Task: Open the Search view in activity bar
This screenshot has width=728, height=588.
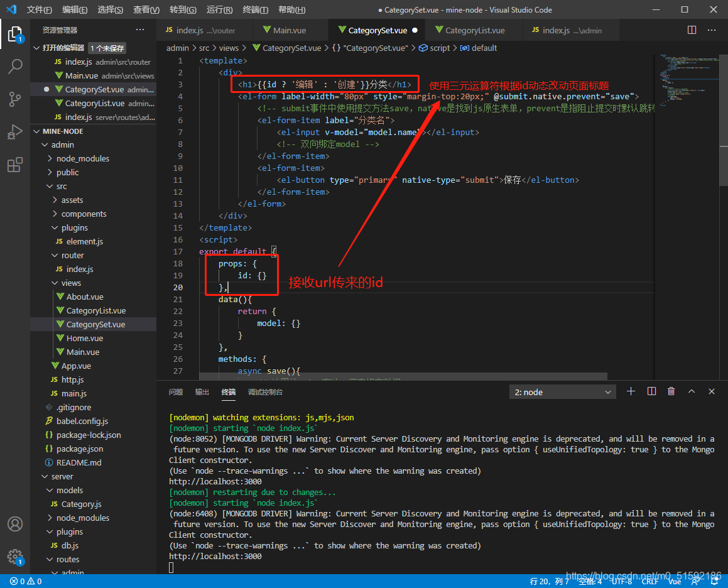Action: coord(15,65)
